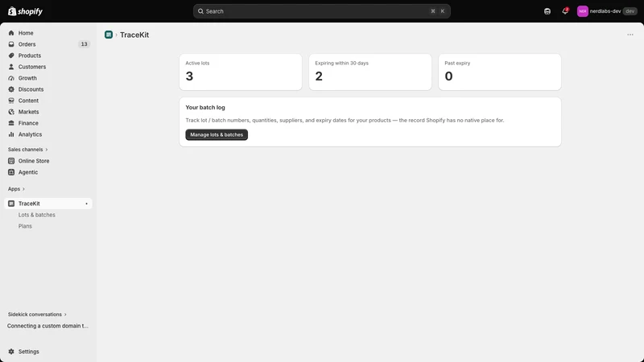Click the Past expiry card

point(500,72)
